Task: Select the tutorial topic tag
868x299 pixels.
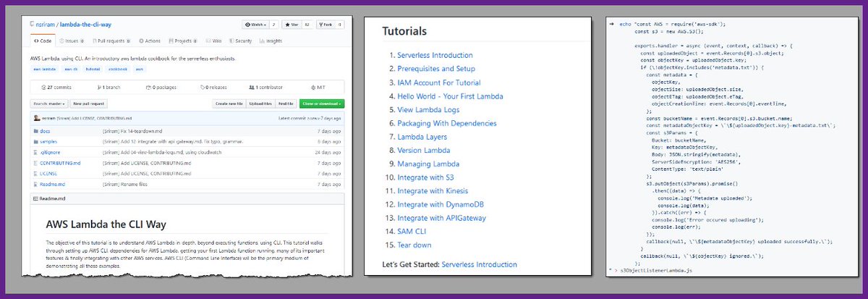Action: (93, 70)
